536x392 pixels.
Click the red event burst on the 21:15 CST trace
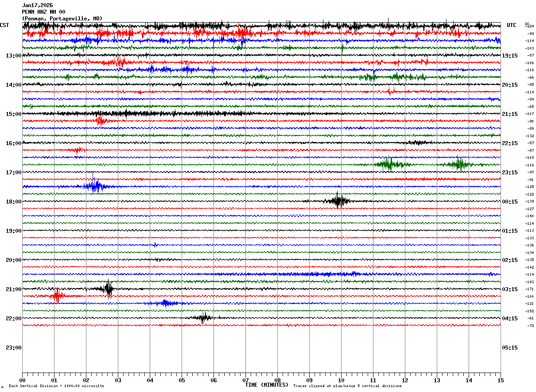coord(57,296)
